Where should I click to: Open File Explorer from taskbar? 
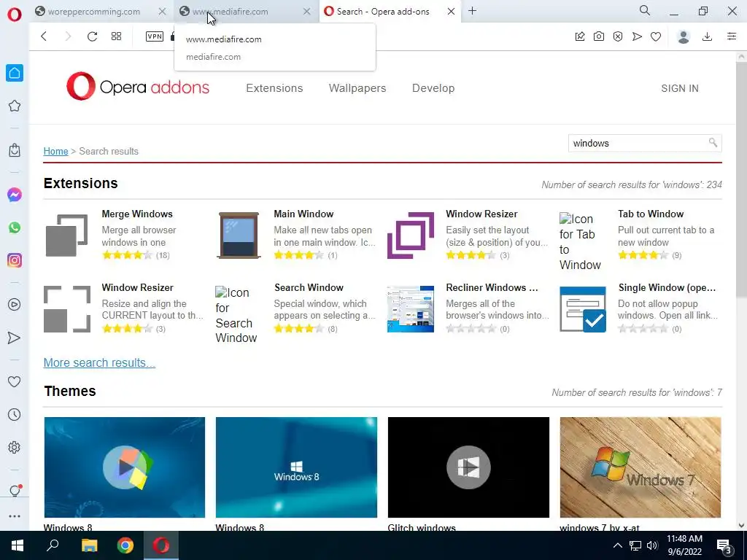coord(89,545)
